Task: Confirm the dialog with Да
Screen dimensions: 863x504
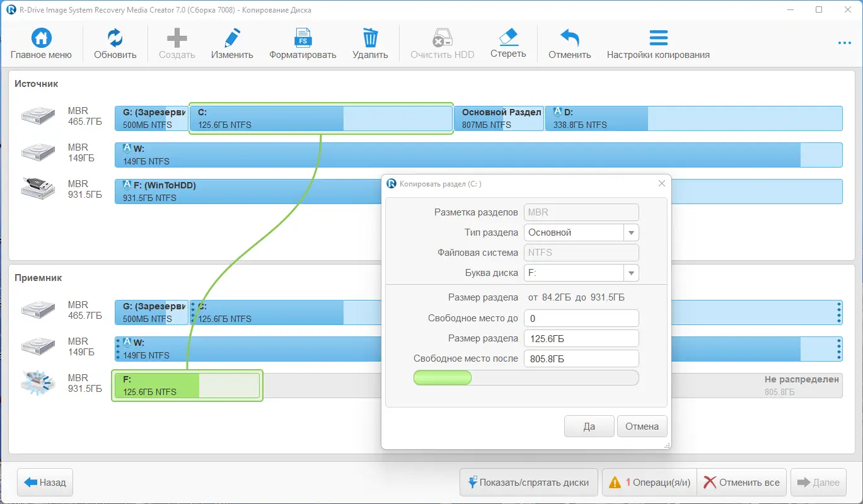Action: (589, 426)
